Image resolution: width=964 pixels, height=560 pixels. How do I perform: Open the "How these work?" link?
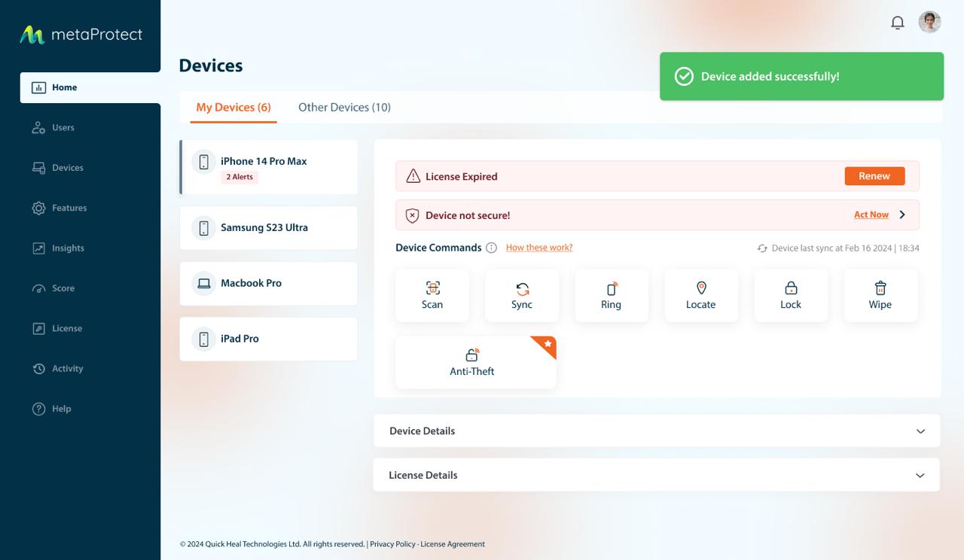[x=538, y=248]
